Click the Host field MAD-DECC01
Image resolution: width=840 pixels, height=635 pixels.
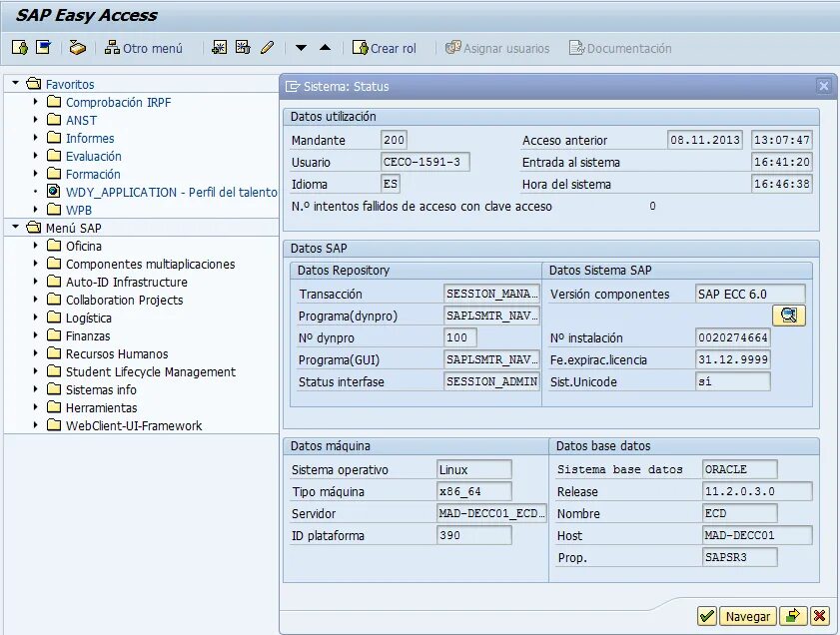coord(757,535)
